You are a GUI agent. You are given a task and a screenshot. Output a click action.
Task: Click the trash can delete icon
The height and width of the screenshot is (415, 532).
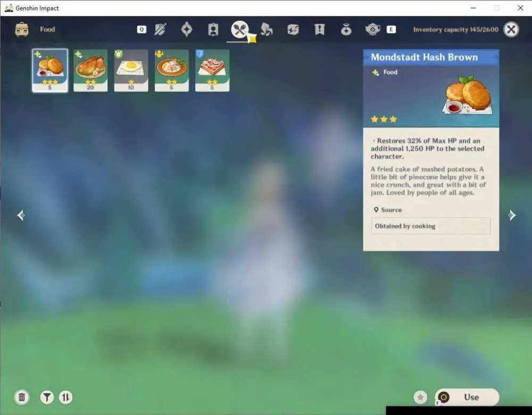point(22,397)
